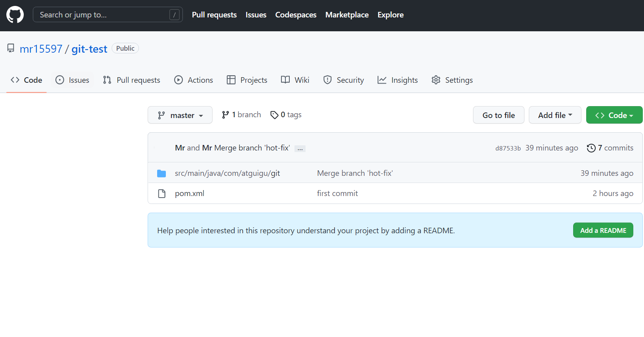Click the tag icon beside 0 tags

[274, 115]
